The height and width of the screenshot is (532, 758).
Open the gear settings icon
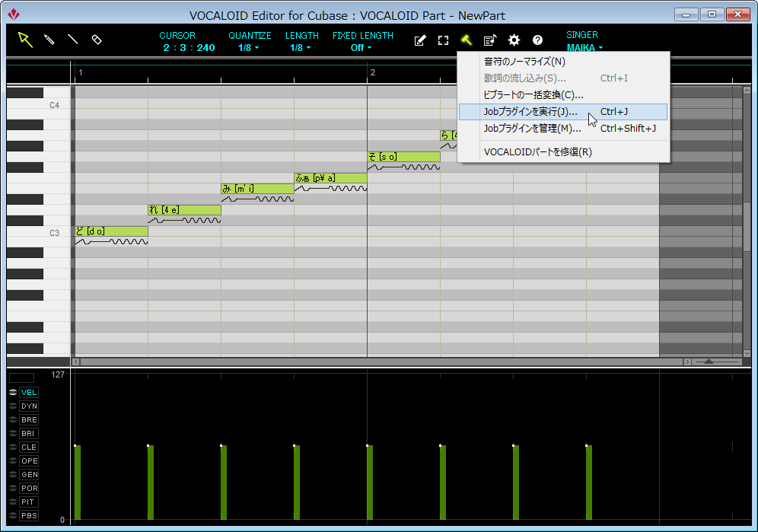514,40
